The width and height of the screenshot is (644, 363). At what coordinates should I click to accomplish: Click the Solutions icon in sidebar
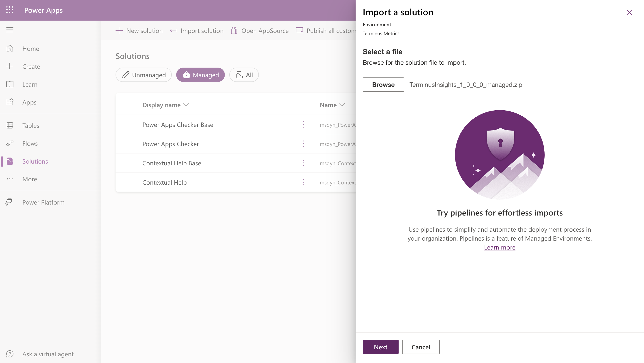click(x=10, y=161)
